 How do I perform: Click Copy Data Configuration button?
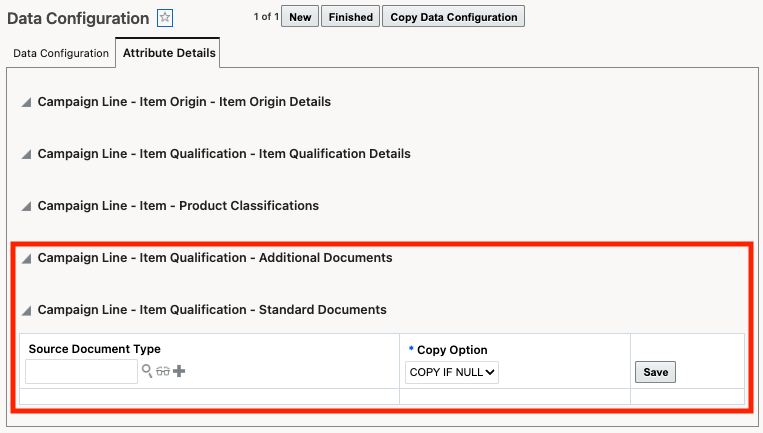453,17
